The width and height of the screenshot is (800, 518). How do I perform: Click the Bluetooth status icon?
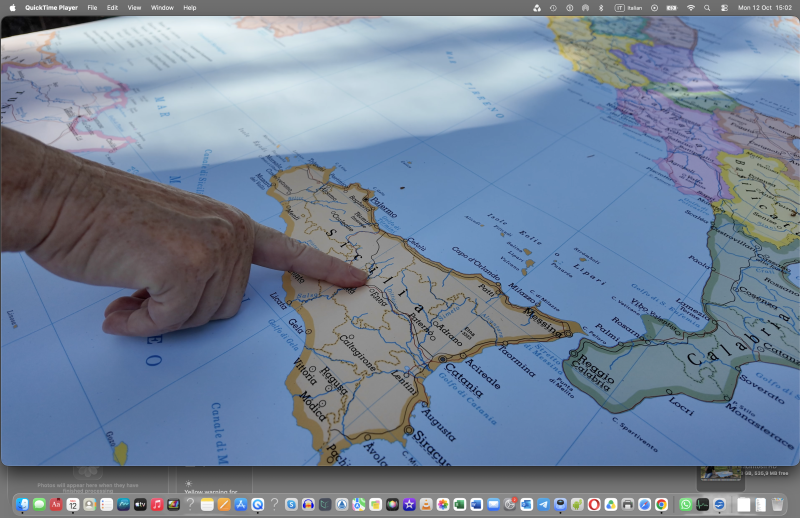(601, 8)
